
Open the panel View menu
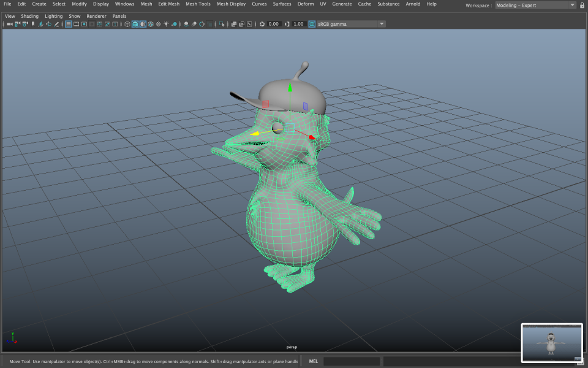[10, 16]
